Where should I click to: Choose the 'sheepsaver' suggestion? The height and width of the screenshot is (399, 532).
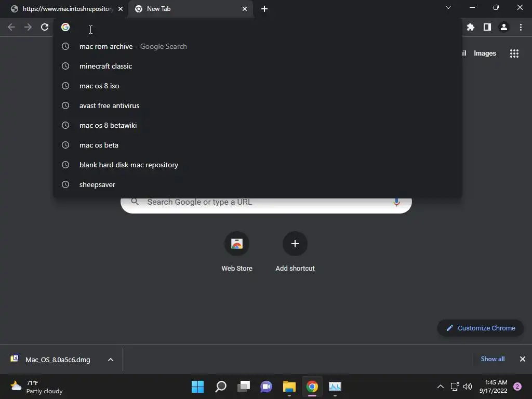pyautogui.click(x=258, y=184)
